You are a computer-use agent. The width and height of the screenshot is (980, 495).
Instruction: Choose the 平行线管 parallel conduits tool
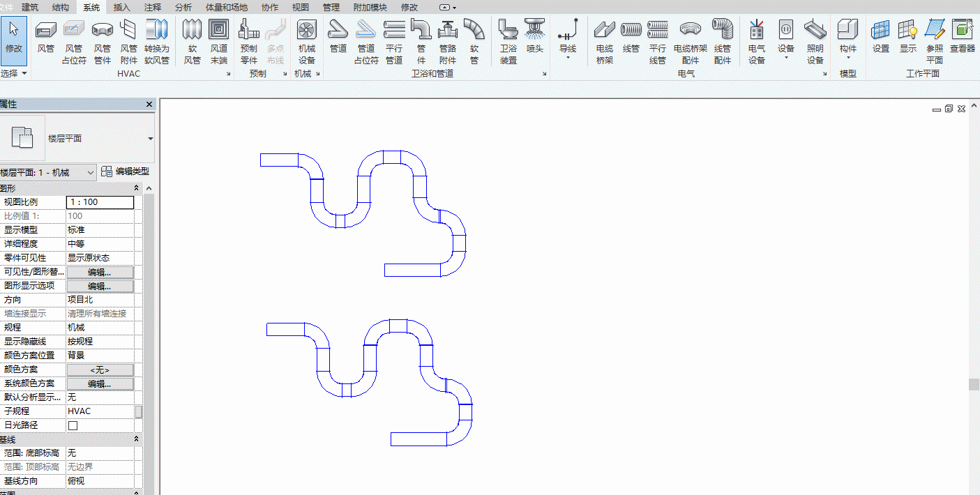point(658,40)
